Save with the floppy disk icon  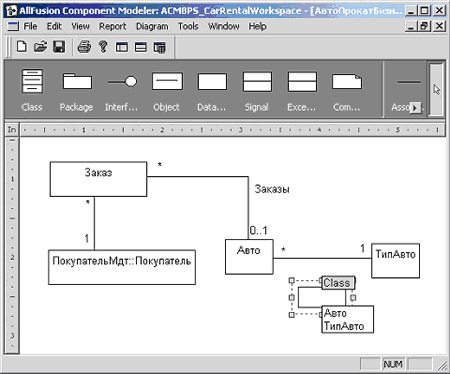pos(59,47)
